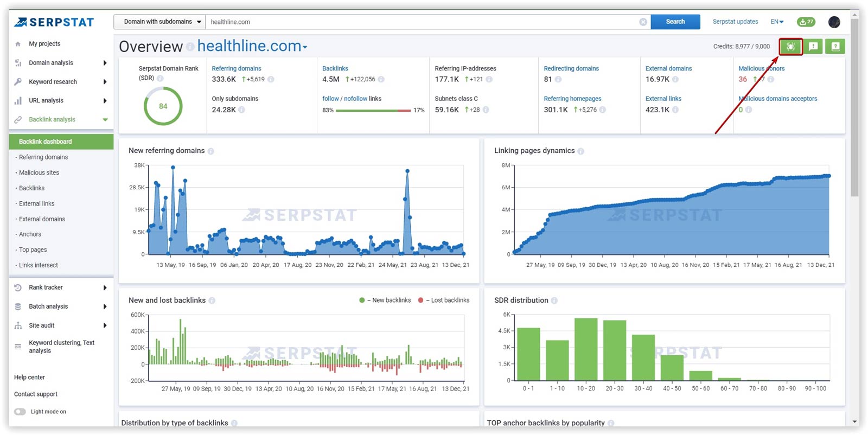
Task: Open the healthline.com domain dropdown
Action: pyautogui.click(x=252, y=46)
